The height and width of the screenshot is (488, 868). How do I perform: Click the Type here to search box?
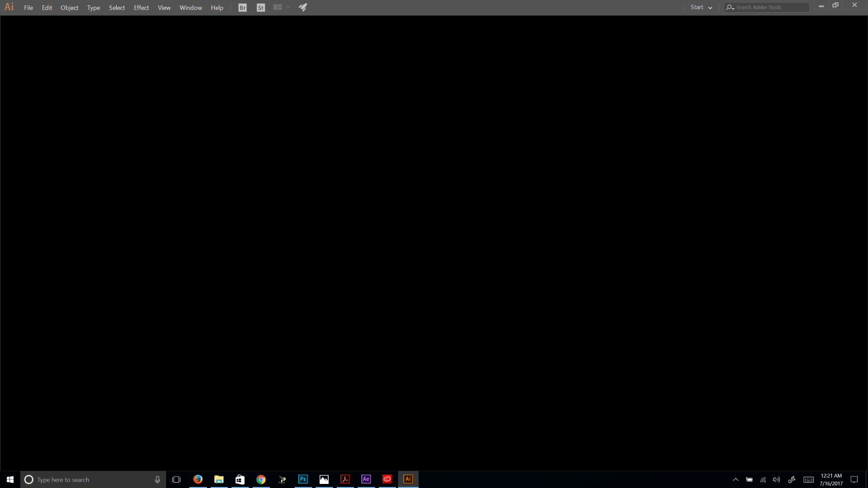point(93,479)
